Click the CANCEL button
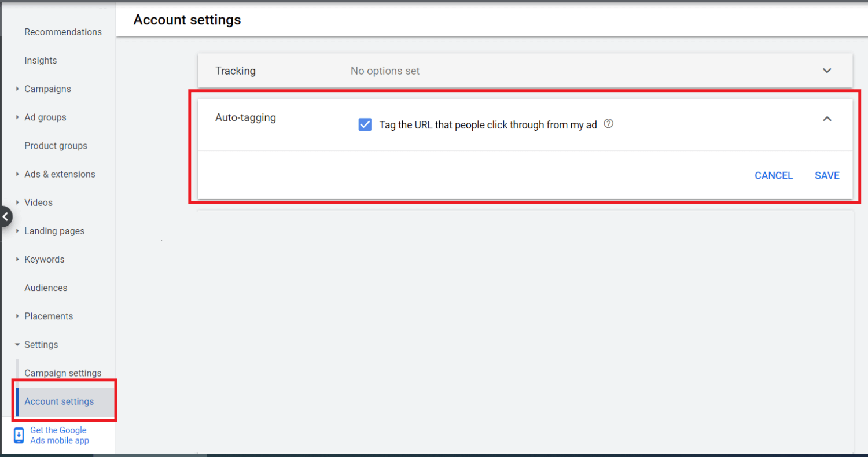The image size is (868, 457). pos(774,175)
